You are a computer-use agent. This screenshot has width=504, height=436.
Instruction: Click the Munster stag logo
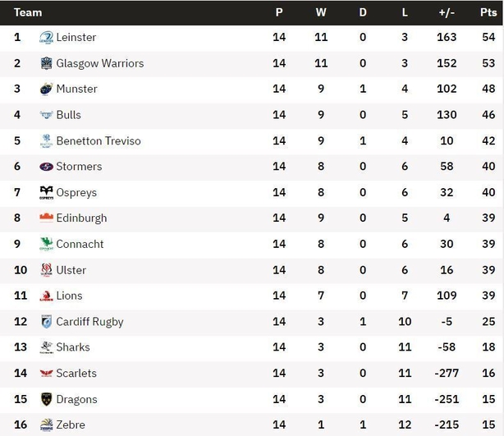coord(46,89)
